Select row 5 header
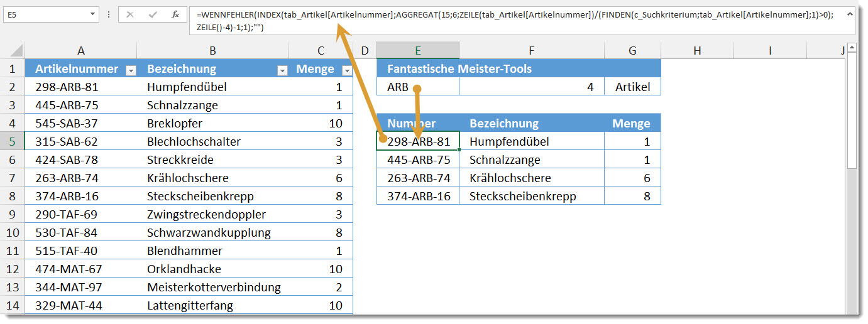868x324 pixels. pos(13,141)
